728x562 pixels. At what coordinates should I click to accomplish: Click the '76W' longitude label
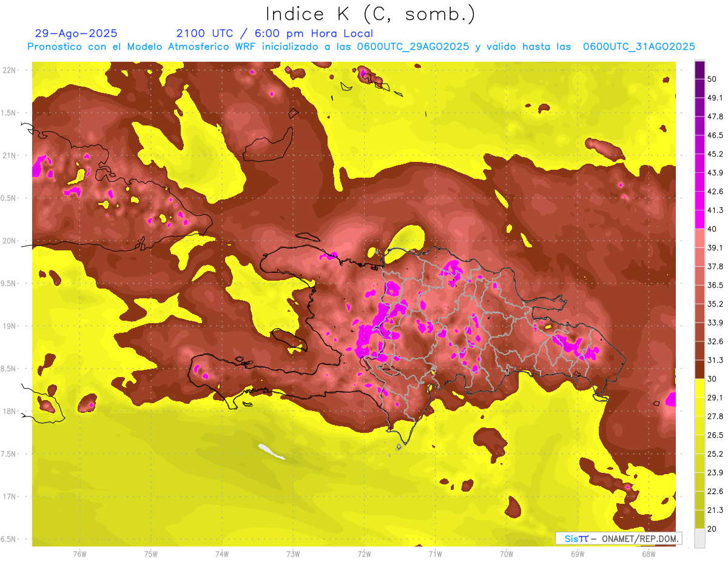click(x=79, y=554)
